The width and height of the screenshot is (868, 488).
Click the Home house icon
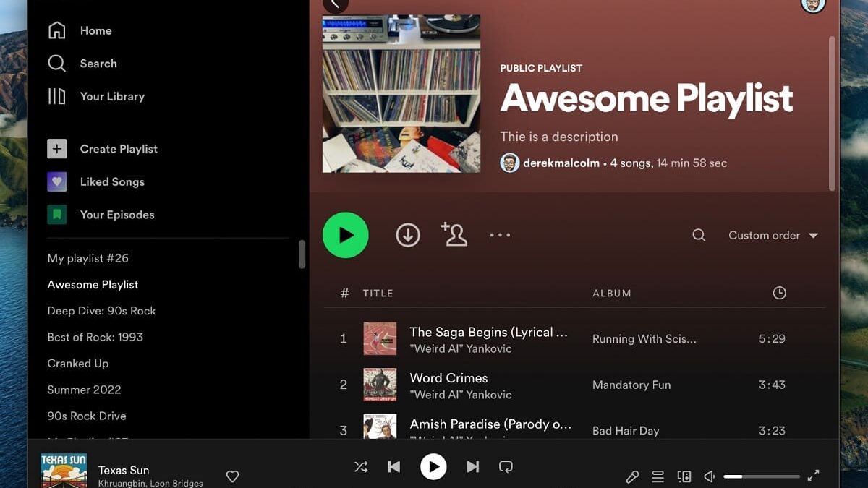pos(56,30)
